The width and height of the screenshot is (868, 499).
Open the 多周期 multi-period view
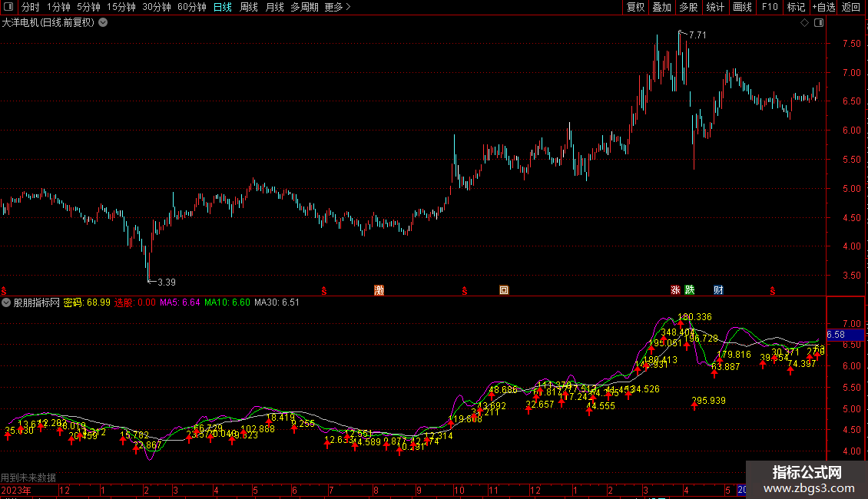click(x=304, y=7)
